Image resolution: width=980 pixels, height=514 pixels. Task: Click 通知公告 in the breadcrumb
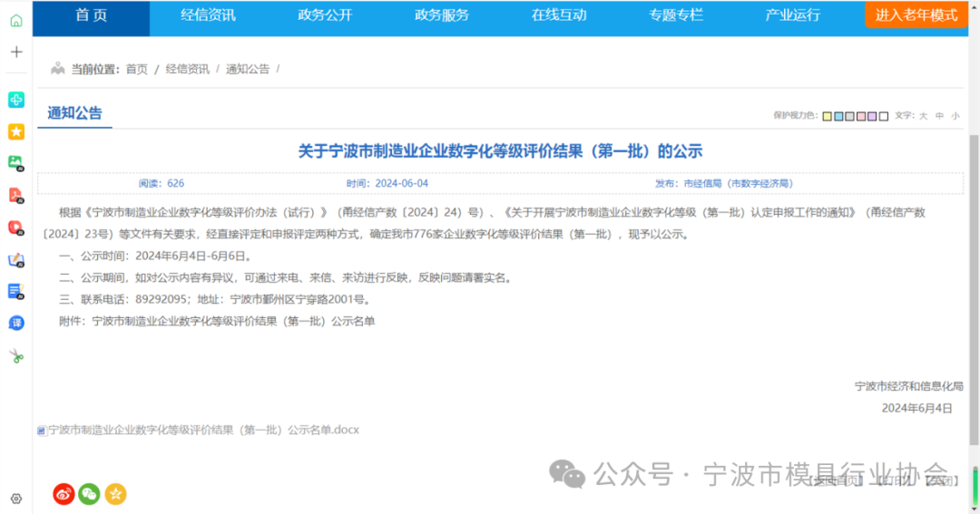point(248,69)
